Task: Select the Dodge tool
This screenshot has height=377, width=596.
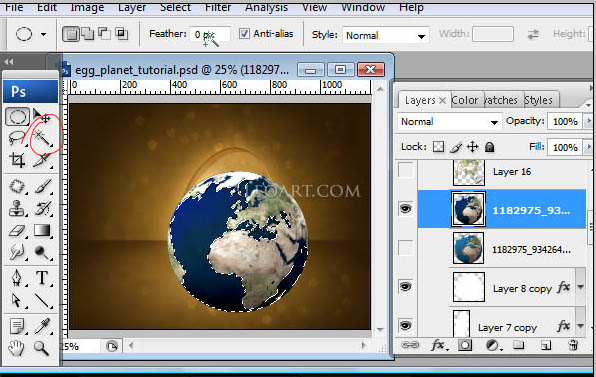Action: click(42, 252)
